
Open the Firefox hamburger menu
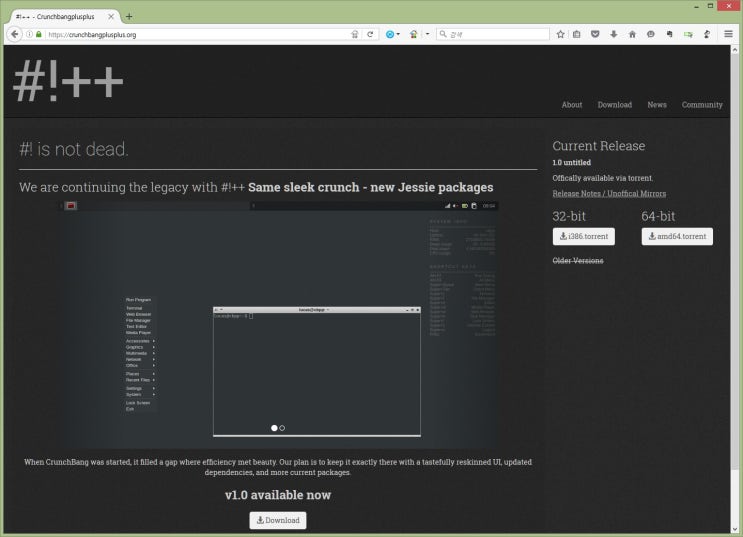point(728,34)
